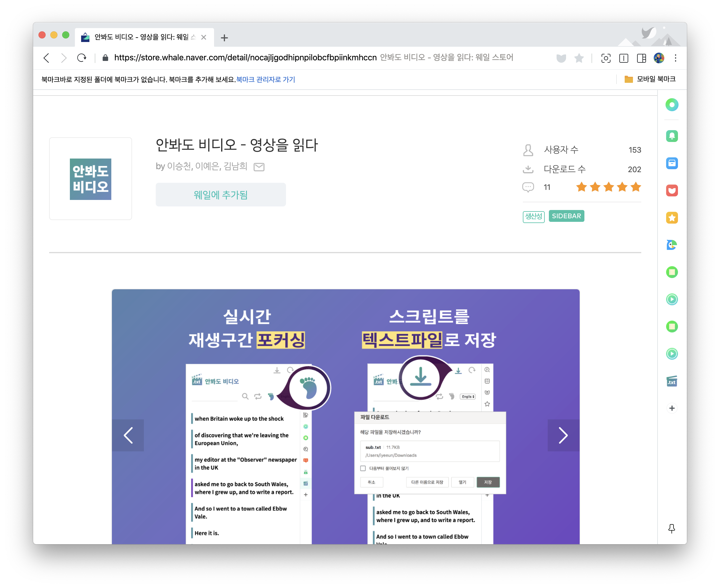The width and height of the screenshot is (720, 588).
Task: Click the developer email envelope icon
Action: pyautogui.click(x=259, y=167)
